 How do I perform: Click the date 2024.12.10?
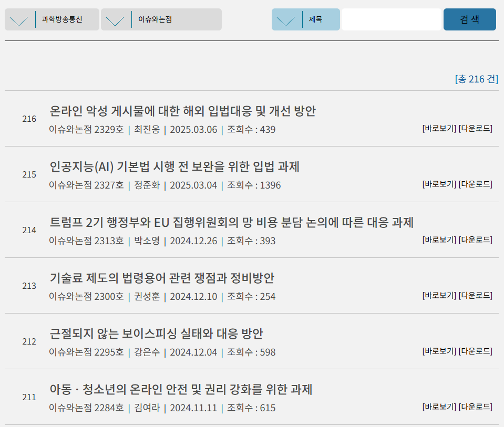[x=193, y=296]
